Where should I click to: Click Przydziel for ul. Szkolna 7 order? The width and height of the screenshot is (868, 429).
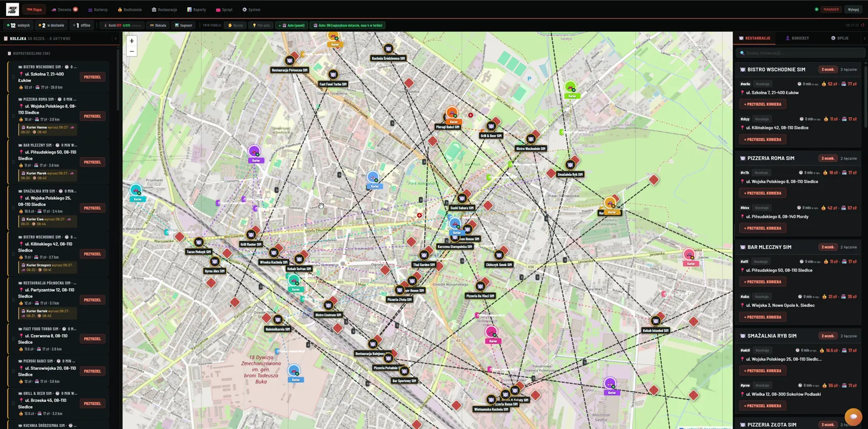click(93, 77)
